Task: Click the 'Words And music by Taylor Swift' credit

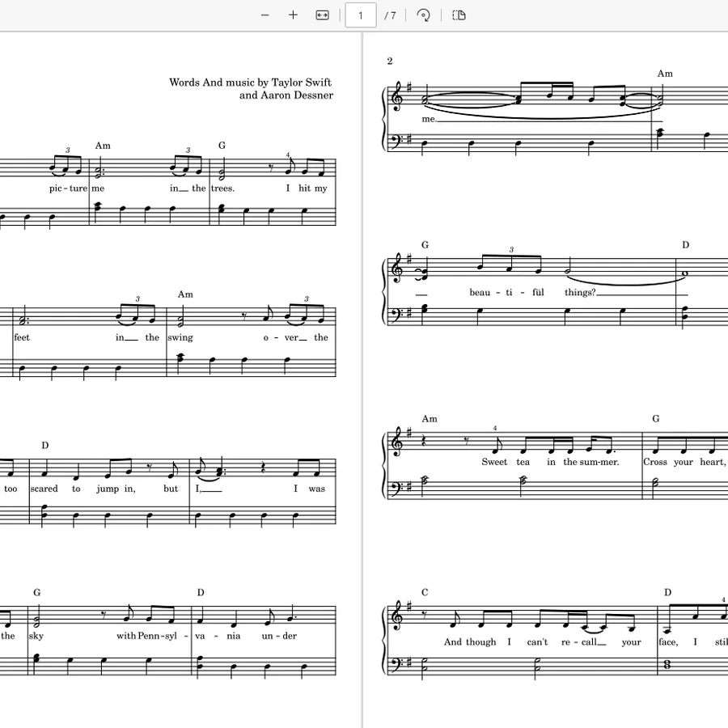Action: point(250,83)
